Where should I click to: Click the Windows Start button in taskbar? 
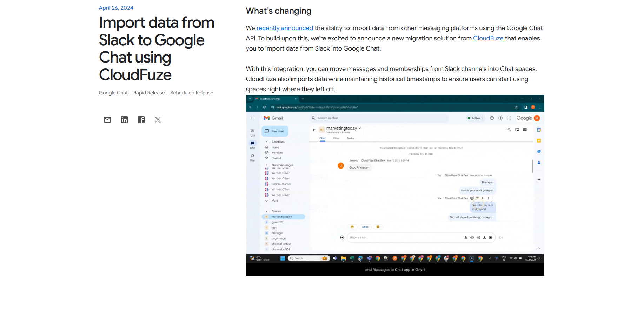point(283,258)
